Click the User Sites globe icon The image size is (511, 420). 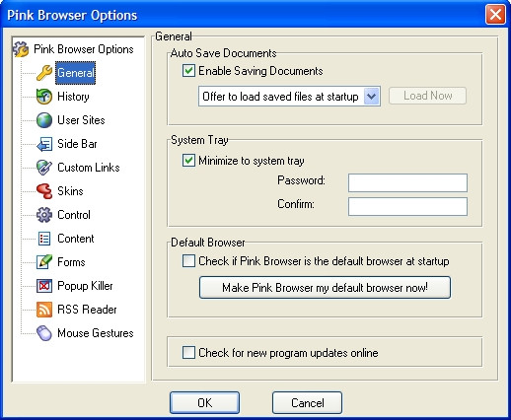(44, 120)
